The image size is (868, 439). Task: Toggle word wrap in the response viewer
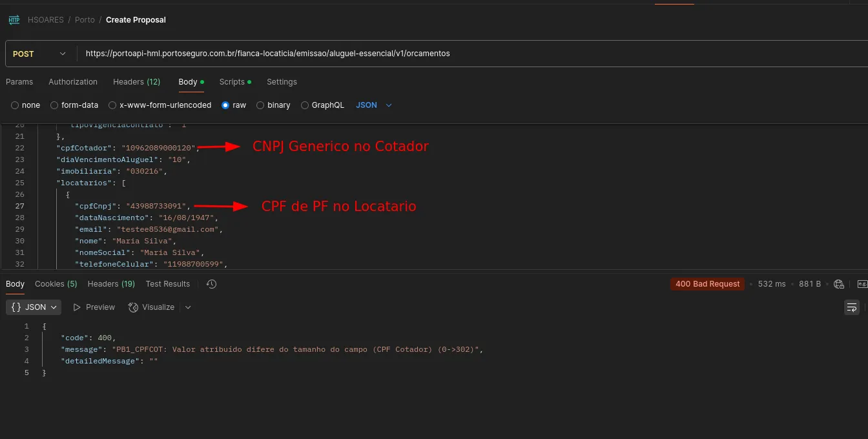coord(852,307)
